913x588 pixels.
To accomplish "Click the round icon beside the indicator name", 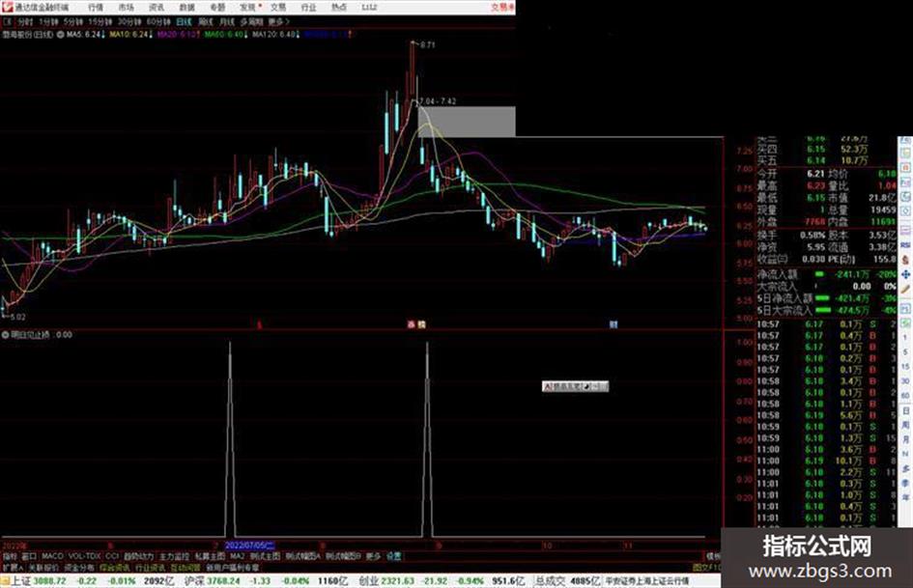I will (x=6, y=335).
